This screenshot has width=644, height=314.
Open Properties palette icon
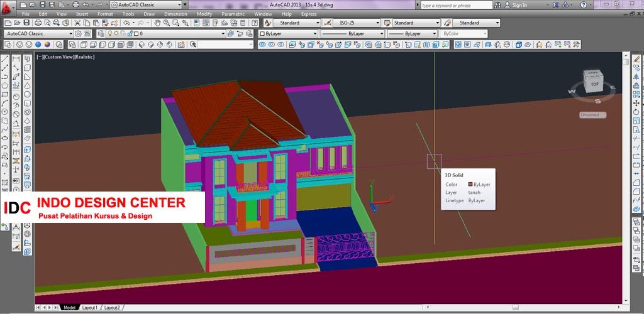196,23
